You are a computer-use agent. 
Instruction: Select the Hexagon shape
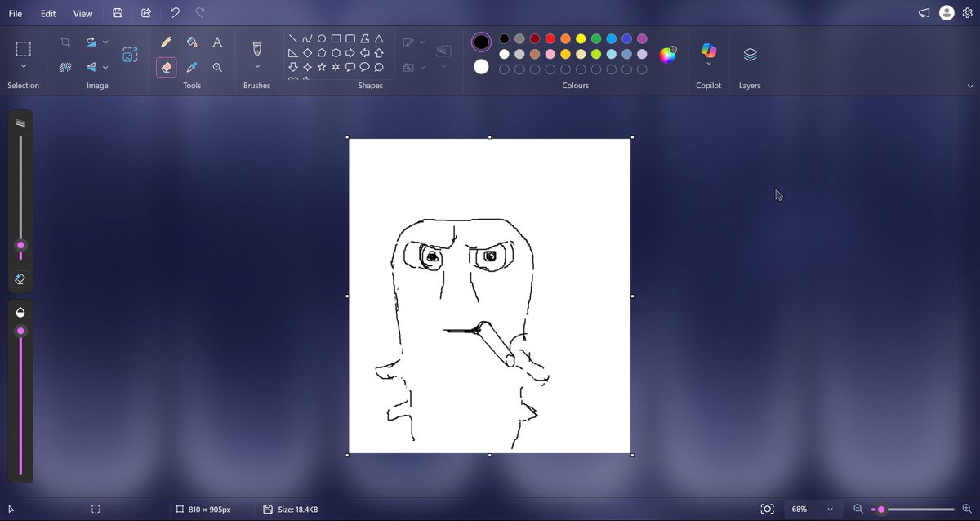click(336, 53)
